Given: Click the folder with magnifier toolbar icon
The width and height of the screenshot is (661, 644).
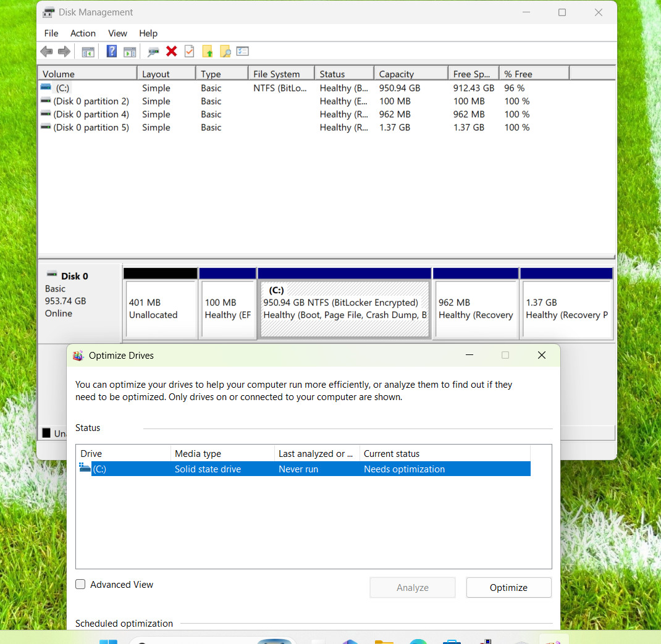Looking at the screenshot, I should (x=225, y=51).
